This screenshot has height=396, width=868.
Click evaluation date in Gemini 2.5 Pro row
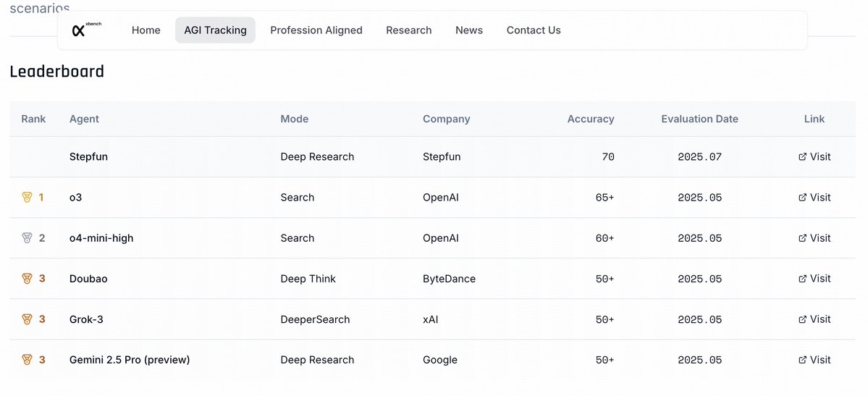(x=700, y=360)
